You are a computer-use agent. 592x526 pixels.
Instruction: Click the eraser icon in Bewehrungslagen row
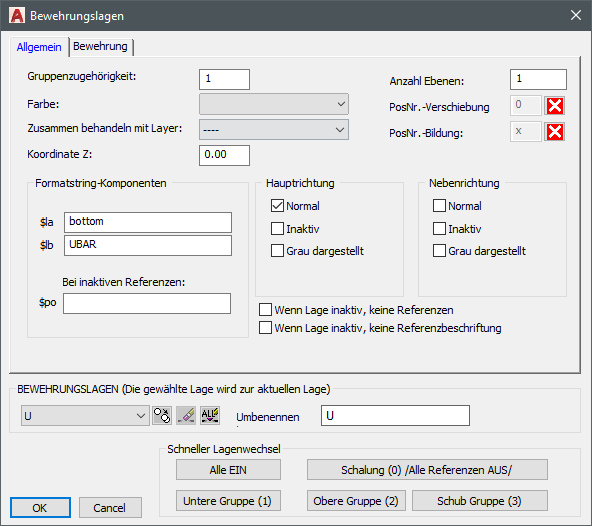[x=186, y=416]
